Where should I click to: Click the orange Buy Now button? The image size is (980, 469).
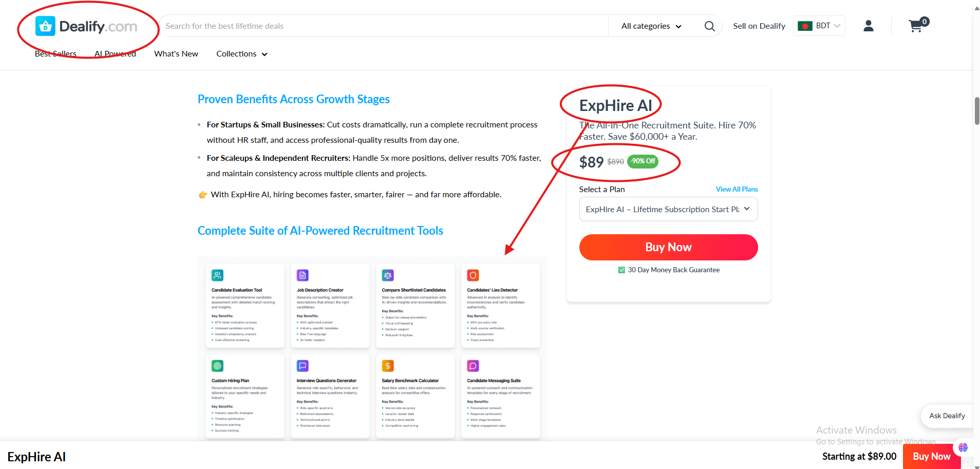668,247
